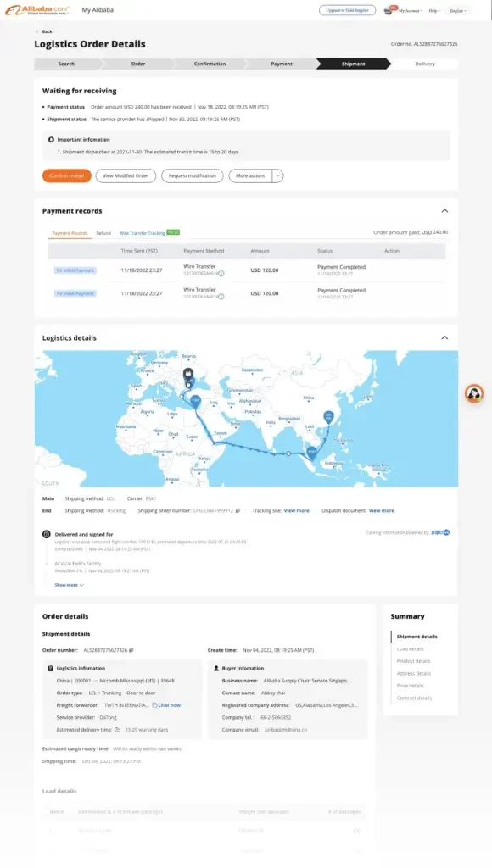The image size is (492, 868).
Task: Click the second for Initial Payment tag
Action: (75, 293)
